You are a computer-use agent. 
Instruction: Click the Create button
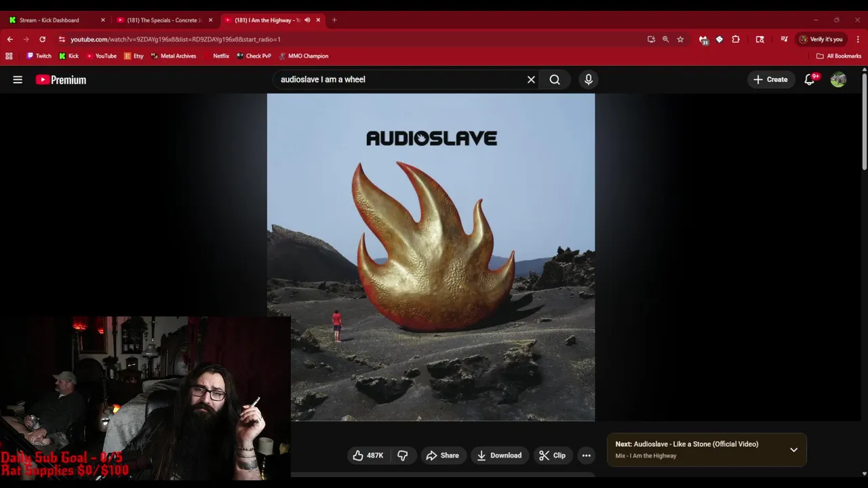[770, 79]
